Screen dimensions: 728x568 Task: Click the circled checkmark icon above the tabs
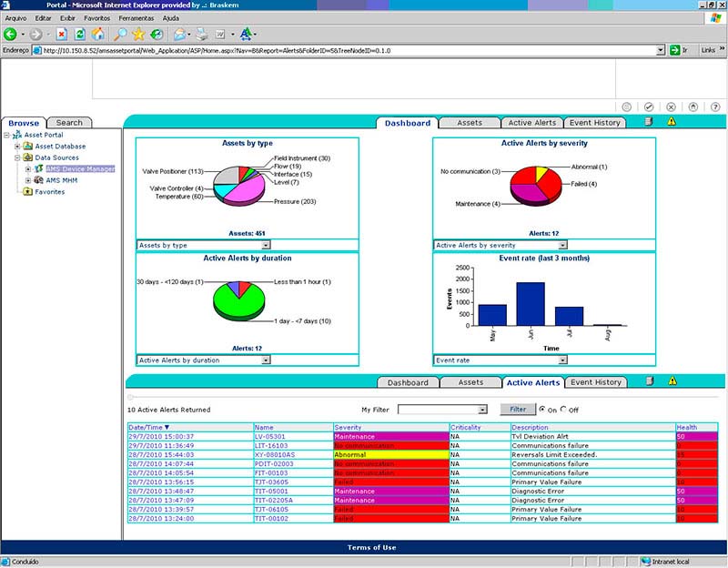coord(649,106)
